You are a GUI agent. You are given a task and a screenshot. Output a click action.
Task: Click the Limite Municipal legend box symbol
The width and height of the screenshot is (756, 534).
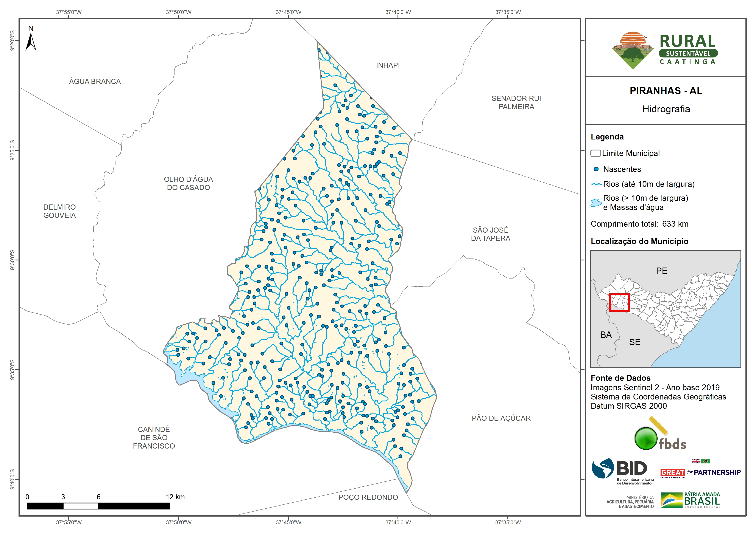595,153
